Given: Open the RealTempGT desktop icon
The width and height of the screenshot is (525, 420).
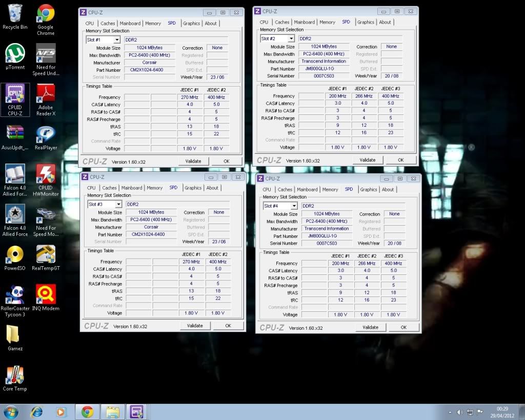Looking at the screenshot, I should click(x=46, y=258).
